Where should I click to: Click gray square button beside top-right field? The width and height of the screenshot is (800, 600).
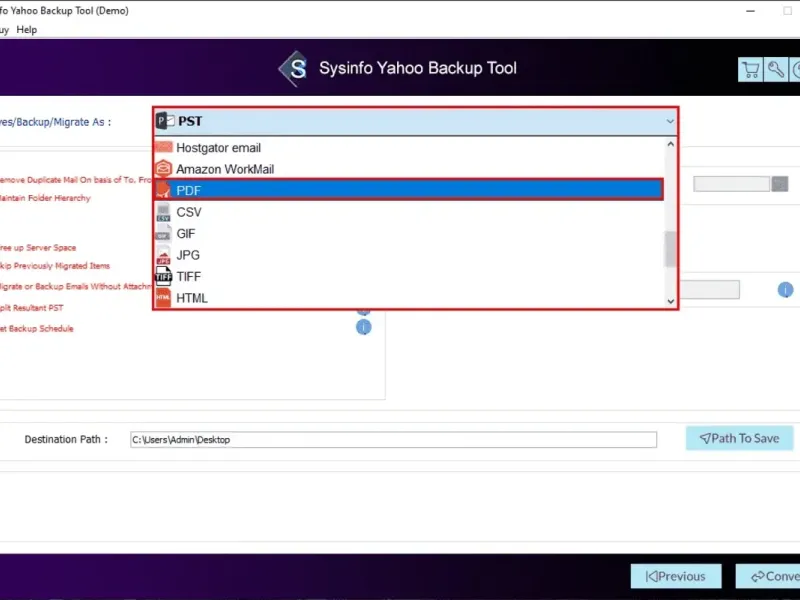(780, 184)
